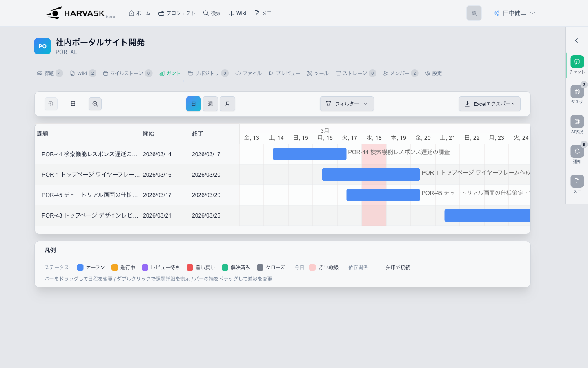This screenshot has height=368, width=588.
Task: Switch Gantt view to month (月)
Action: (227, 104)
